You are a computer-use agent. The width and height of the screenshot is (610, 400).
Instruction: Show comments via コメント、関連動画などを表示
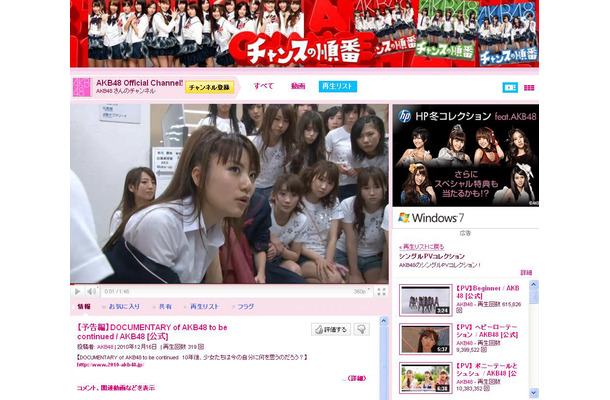click(x=116, y=388)
